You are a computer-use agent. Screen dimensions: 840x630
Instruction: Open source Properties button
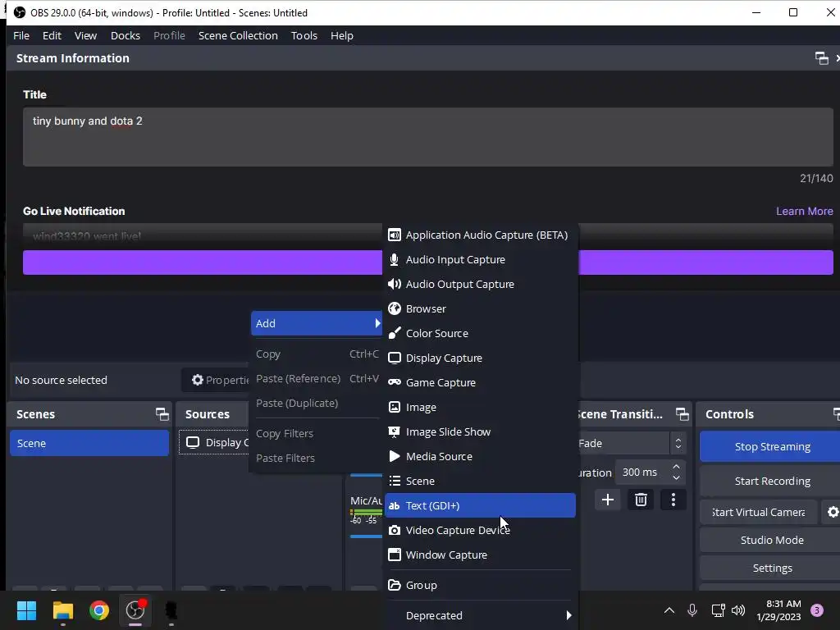click(217, 380)
